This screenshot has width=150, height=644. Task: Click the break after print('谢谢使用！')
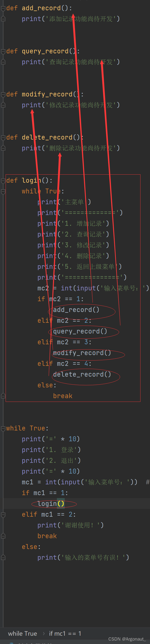click(47, 536)
